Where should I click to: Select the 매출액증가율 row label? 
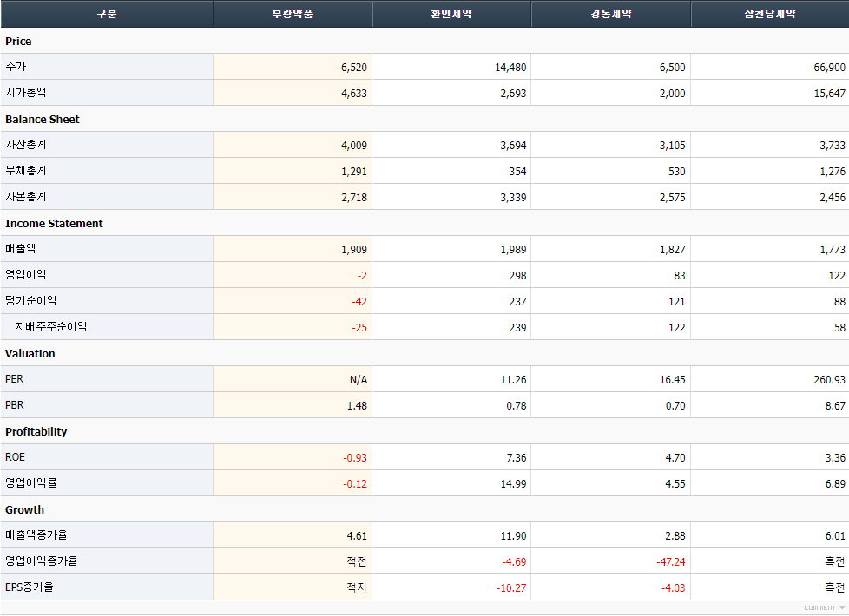click(107, 534)
